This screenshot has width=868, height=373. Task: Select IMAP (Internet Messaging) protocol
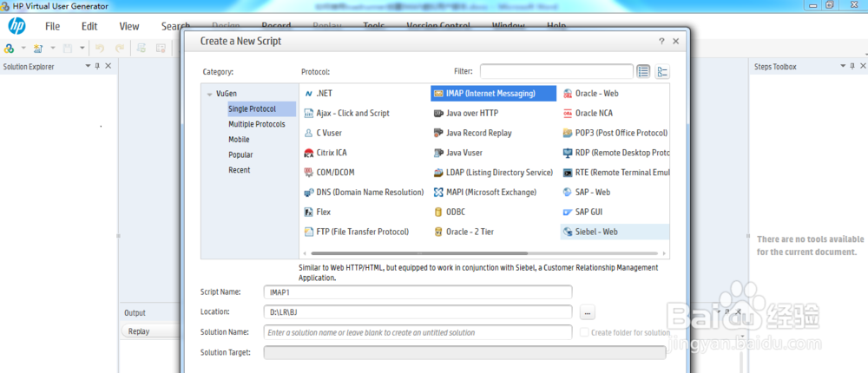click(x=493, y=94)
